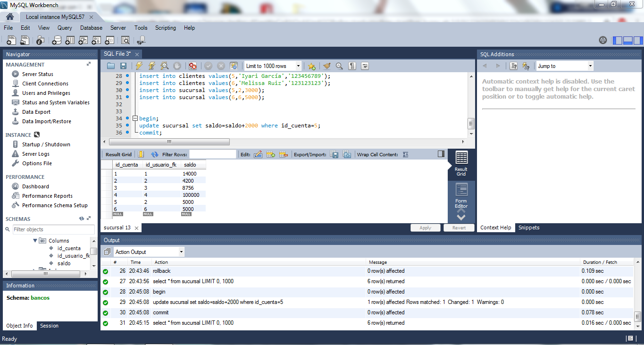Click the Create New Schema icon
Screen dimensions: 644x345
[x=57, y=40]
